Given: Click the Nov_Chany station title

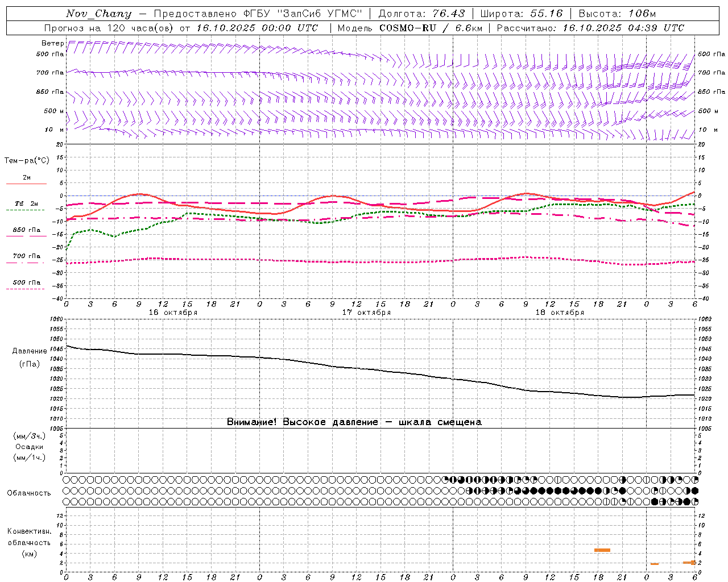Looking at the screenshot, I should click(x=98, y=14).
